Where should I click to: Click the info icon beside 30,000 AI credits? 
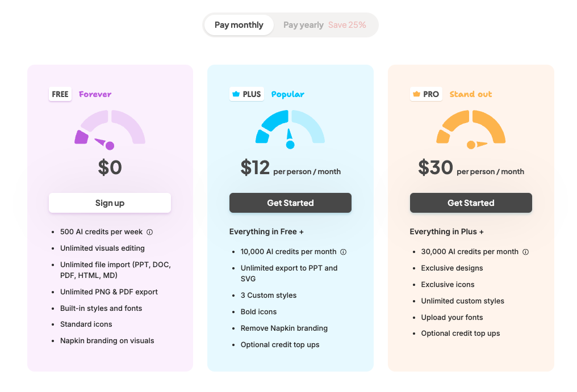526,252
